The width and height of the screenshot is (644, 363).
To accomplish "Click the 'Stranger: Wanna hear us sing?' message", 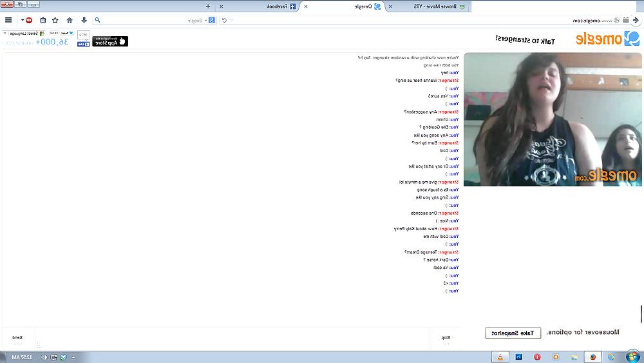I will (427, 81).
